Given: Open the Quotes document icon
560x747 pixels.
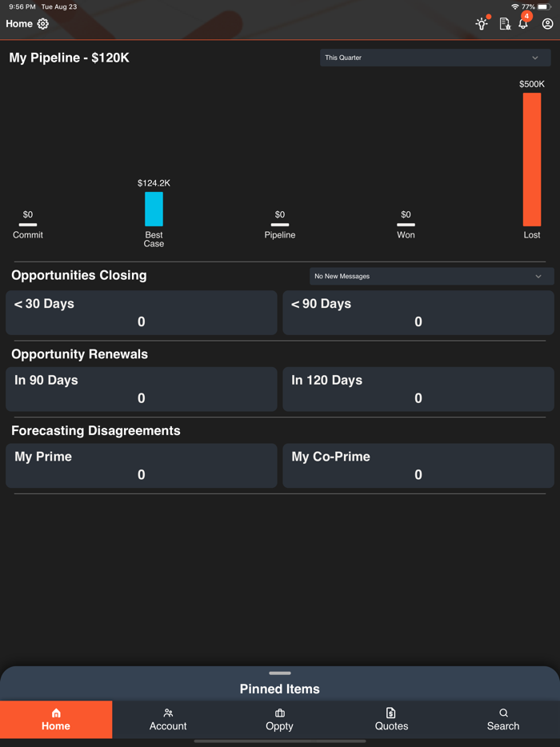Looking at the screenshot, I should tap(391, 718).
